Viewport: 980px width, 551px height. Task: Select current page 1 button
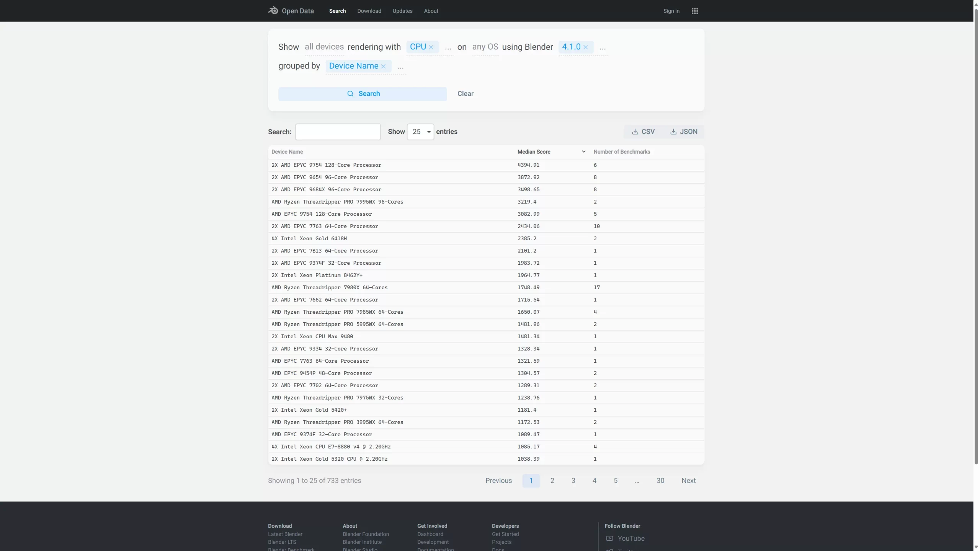531,481
